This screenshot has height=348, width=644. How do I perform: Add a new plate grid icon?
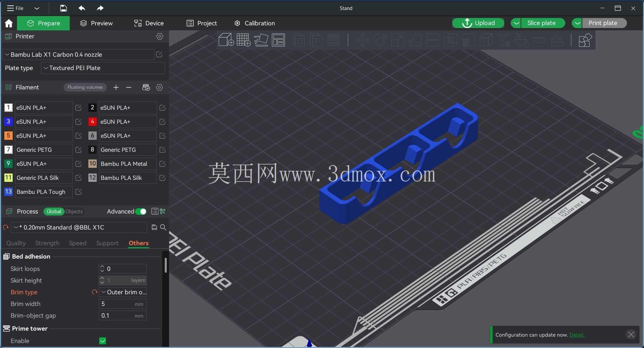pos(243,40)
